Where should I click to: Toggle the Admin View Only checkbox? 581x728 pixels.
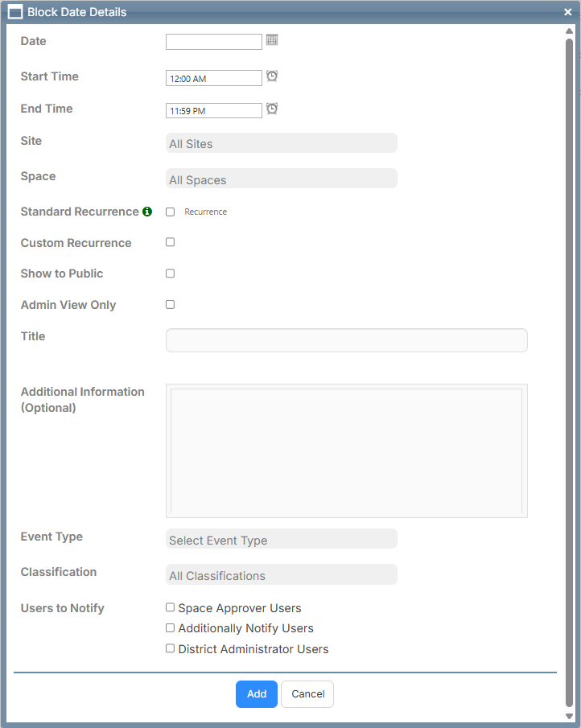pos(171,305)
